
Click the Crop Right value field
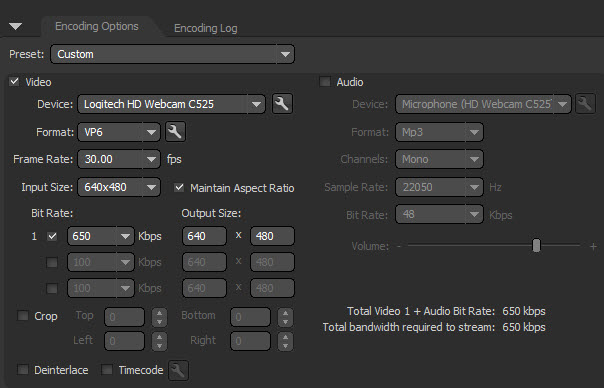[x=250, y=341]
